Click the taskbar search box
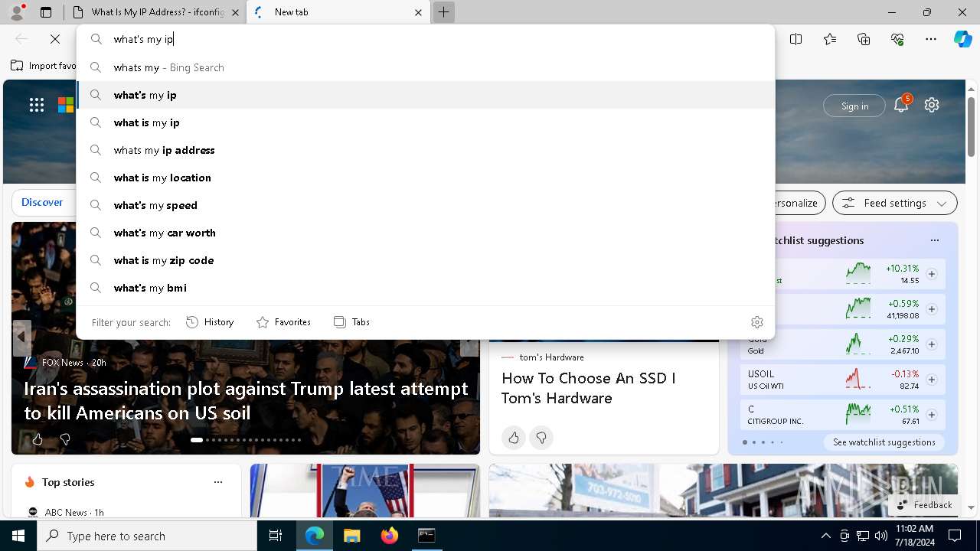Screen dimensions: 980x551 point(147,536)
